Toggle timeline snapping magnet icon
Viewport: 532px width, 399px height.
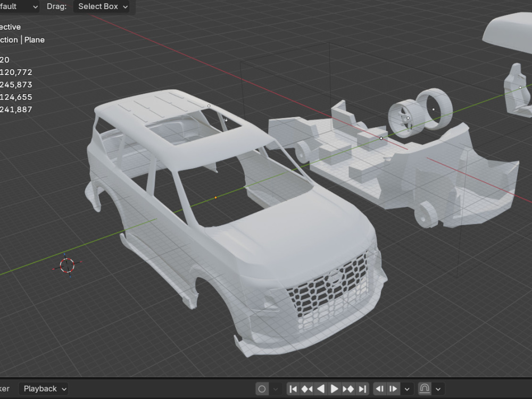click(425, 389)
